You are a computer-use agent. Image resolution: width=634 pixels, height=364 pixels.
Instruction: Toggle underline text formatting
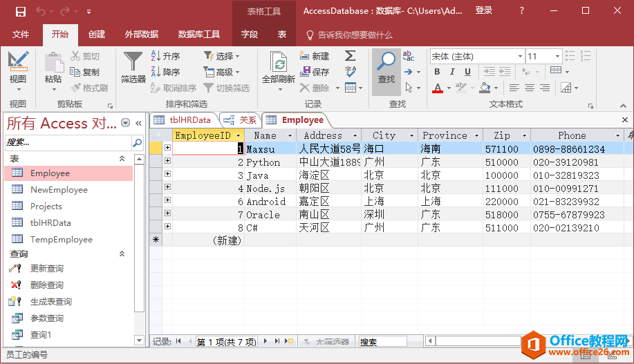click(468, 72)
